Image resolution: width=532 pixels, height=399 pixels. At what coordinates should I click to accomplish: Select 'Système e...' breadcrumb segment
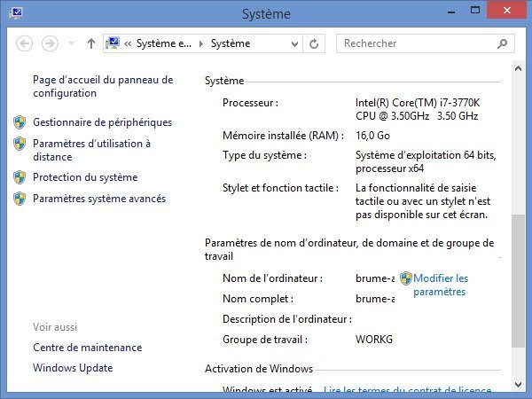(x=164, y=43)
